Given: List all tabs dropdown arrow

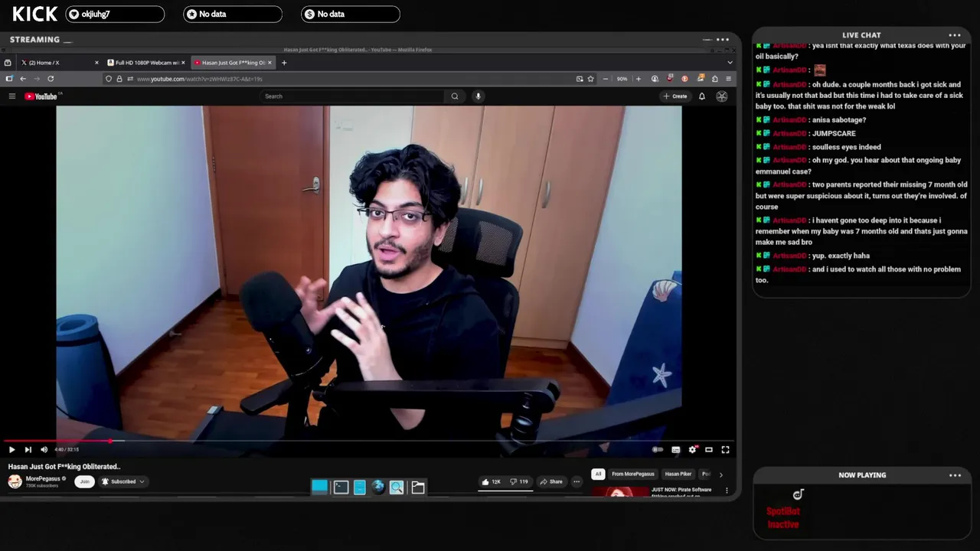Looking at the screenshot, I should [730, 63].
